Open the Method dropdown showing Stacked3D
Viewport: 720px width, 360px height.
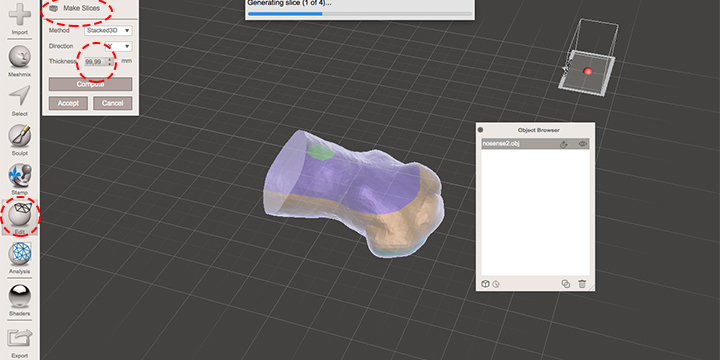[108, 31]
